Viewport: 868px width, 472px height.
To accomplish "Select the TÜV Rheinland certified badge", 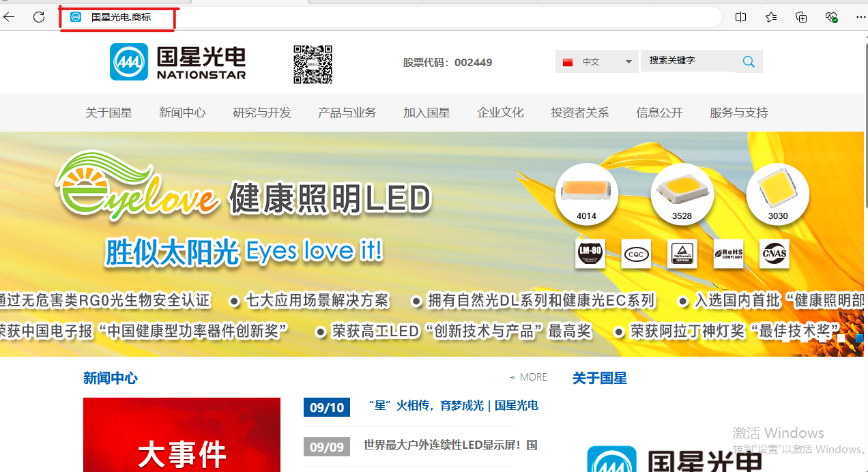I will click(682, 253).
